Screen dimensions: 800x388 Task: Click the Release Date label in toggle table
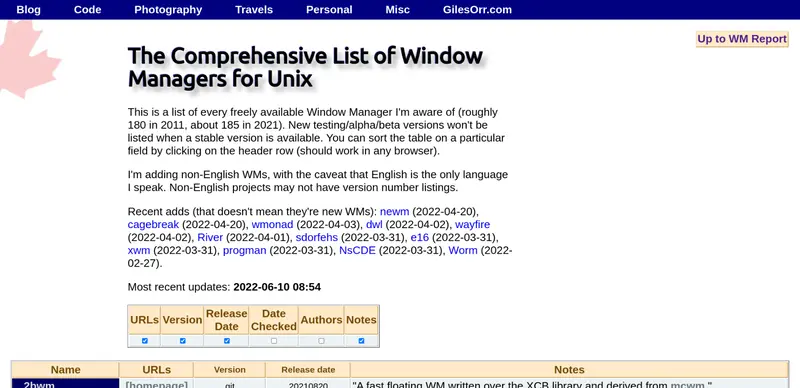click(227, 320)
